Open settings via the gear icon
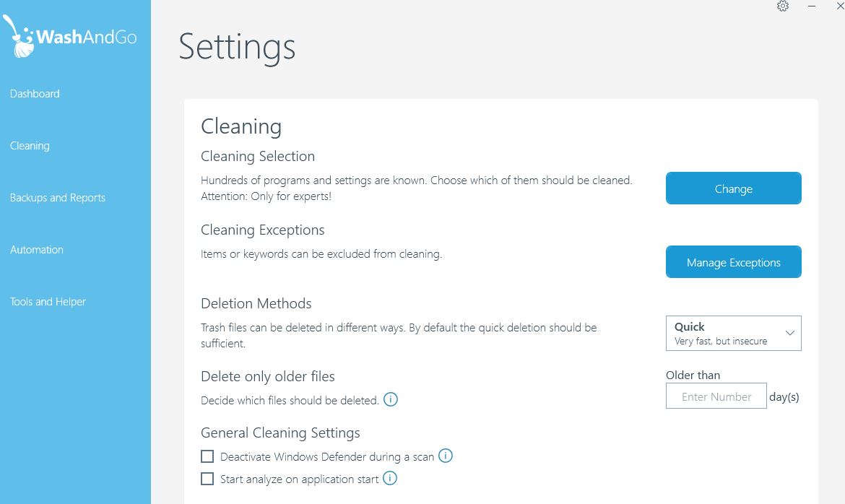 click(x=782, y=6)
